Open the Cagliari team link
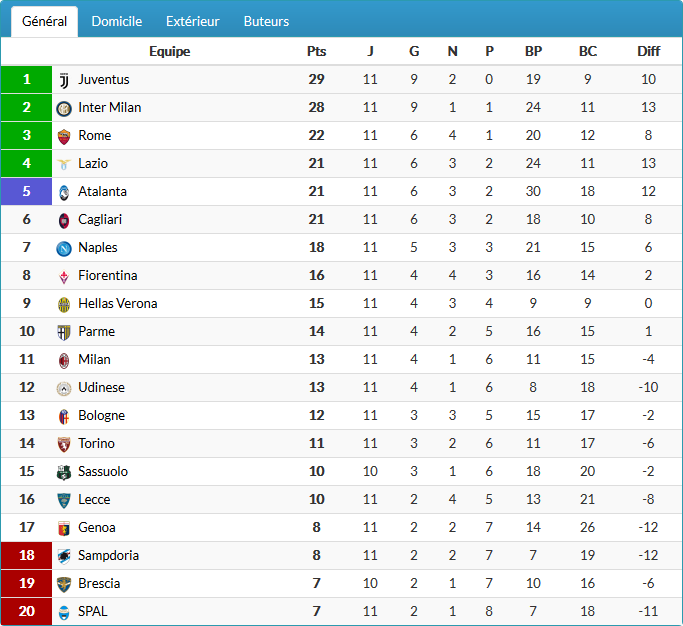Viewport: 683px width, 626px height. coord(100,220)
